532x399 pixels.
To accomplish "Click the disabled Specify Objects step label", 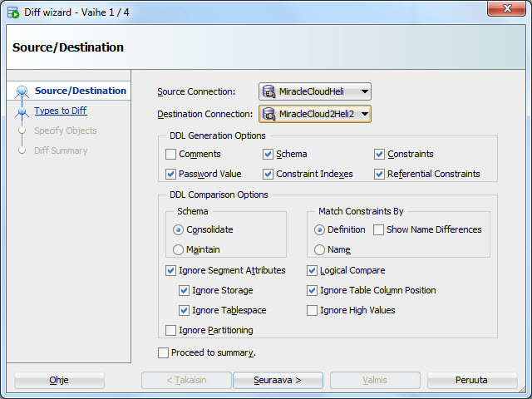I will pos(66,131).
